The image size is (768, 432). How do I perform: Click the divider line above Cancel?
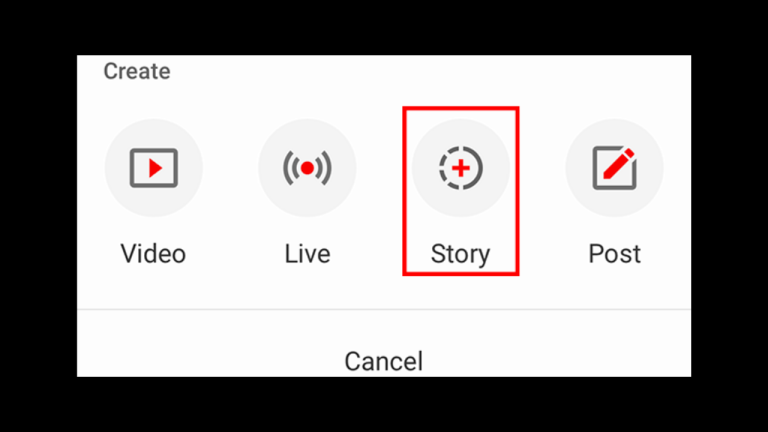pos(384,309)
